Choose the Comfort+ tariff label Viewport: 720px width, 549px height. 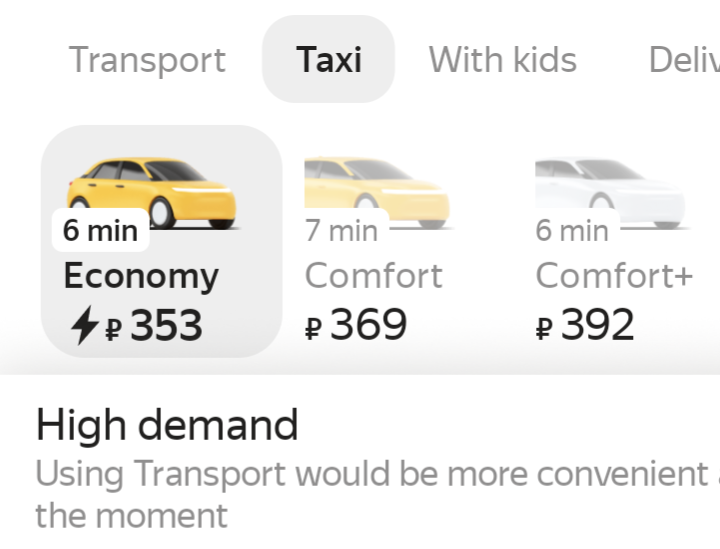613,275
